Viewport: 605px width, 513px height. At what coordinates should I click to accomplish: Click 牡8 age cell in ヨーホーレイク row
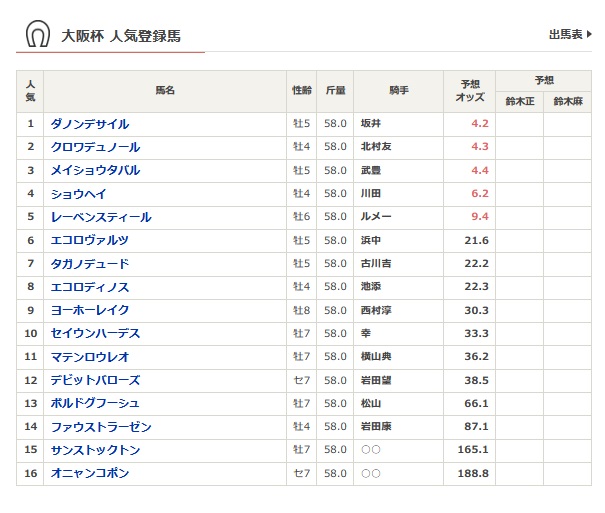[301, 310]
